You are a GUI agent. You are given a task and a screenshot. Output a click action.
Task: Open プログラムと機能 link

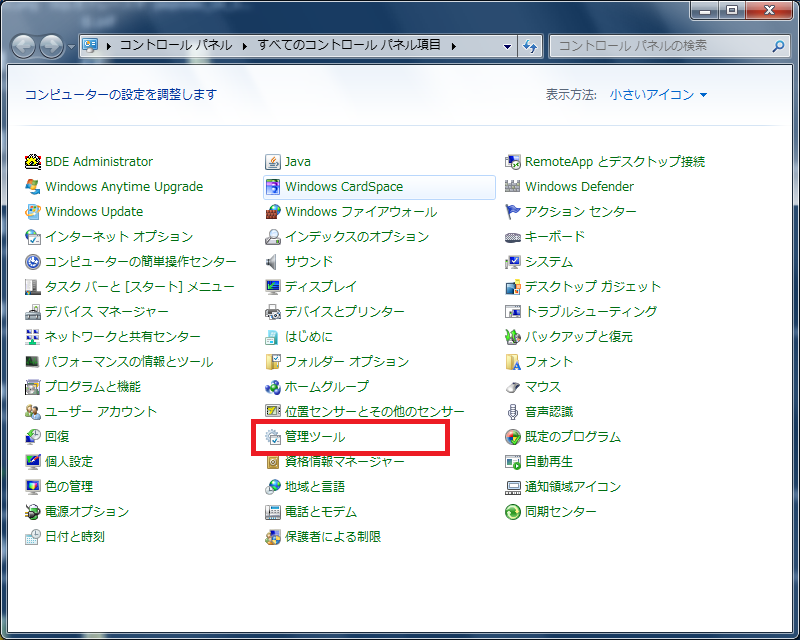click(93, 387)
